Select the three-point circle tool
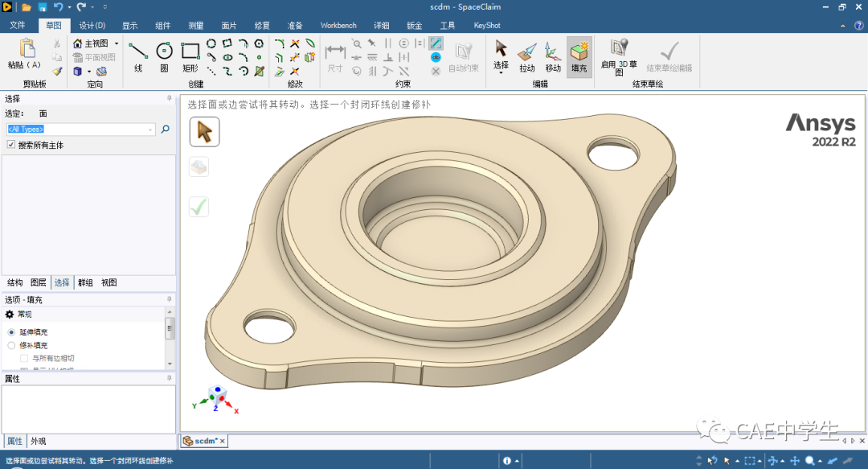Viewport: 868px width, 469px height. [211, 43]
